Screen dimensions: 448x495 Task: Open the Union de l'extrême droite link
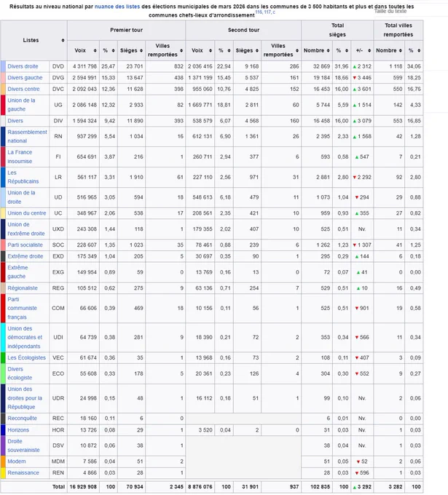[x=26, y=229]
